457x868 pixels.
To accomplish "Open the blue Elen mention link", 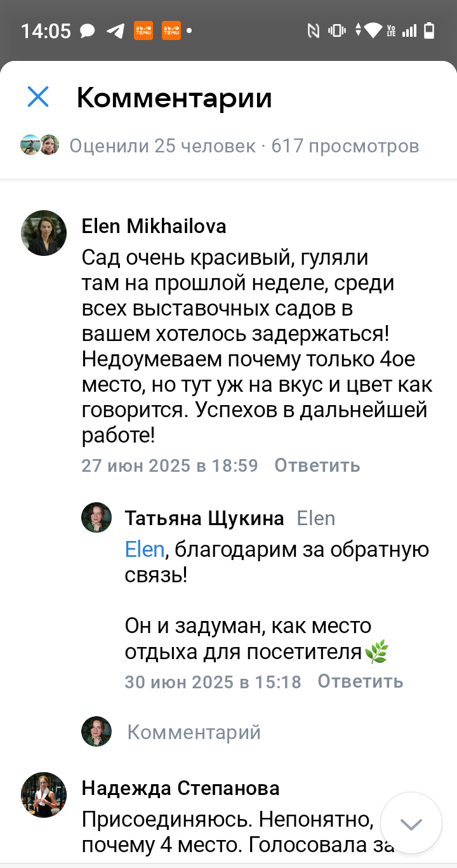I will pyautogui.click(x=145, y=549).
